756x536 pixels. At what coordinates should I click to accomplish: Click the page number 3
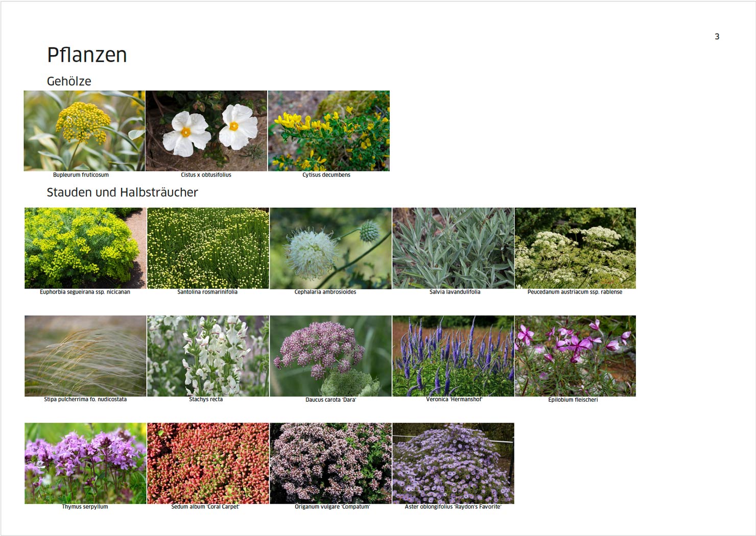(717, 36)
